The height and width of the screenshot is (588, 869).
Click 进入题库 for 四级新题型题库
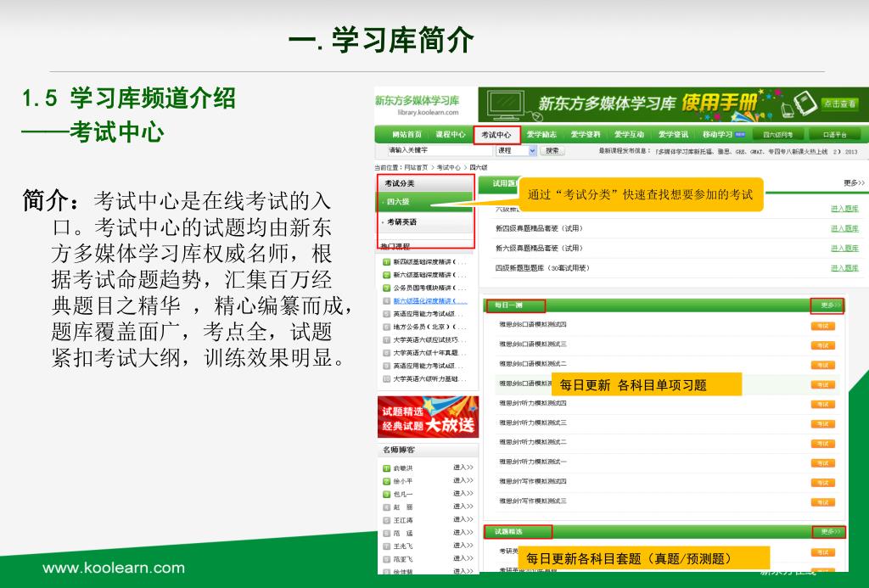click(844, 268)
